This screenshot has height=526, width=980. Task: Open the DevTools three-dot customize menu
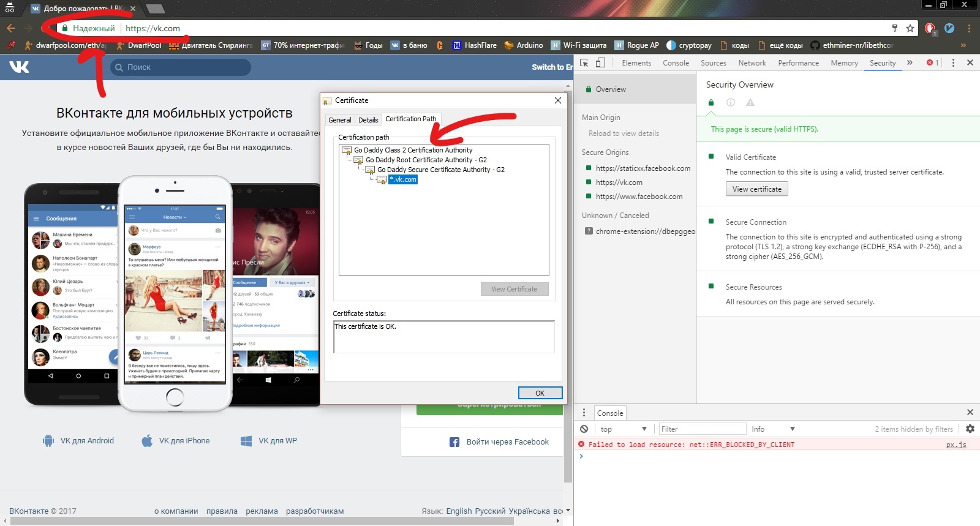[x=953, y=62]
